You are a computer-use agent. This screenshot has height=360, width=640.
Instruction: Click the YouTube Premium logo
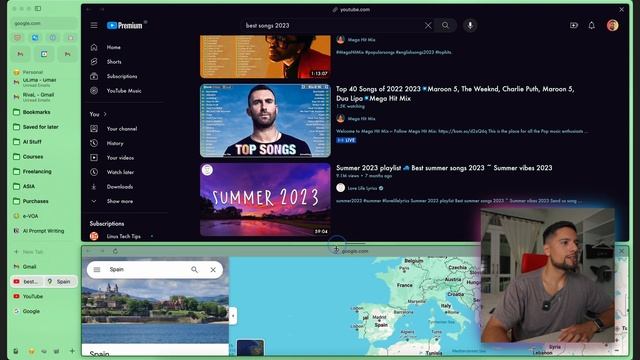pos(125,25)
